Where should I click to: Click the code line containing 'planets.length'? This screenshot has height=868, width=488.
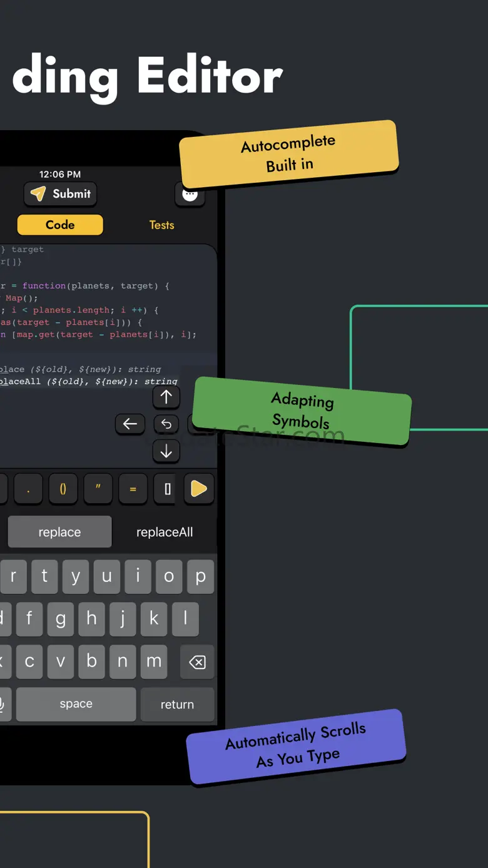click(x=79, y=310)
